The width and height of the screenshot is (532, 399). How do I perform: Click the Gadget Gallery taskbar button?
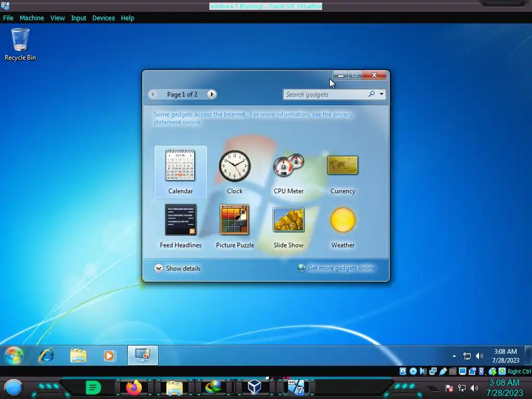(x=143, y=355)
